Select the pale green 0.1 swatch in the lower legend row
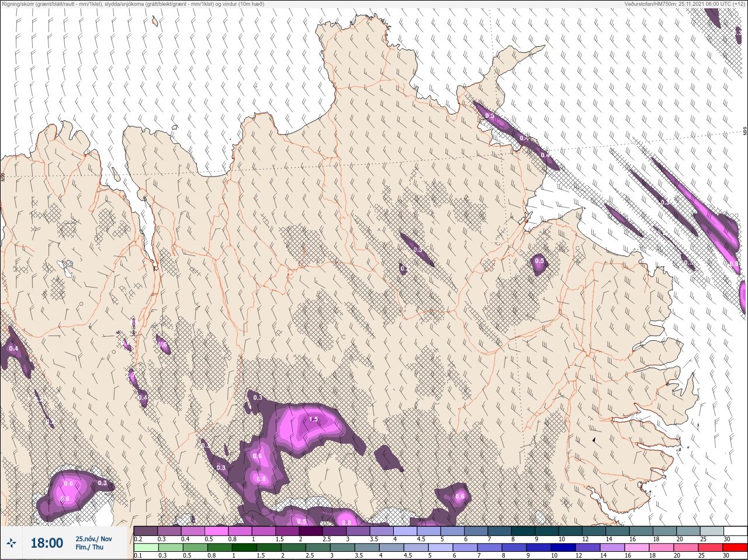This screenshot has width=748, height=560. (146, 548)
